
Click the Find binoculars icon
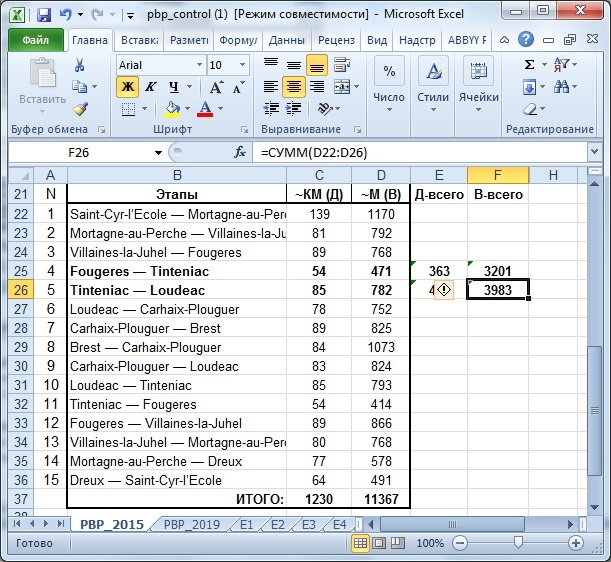[561, 87]
